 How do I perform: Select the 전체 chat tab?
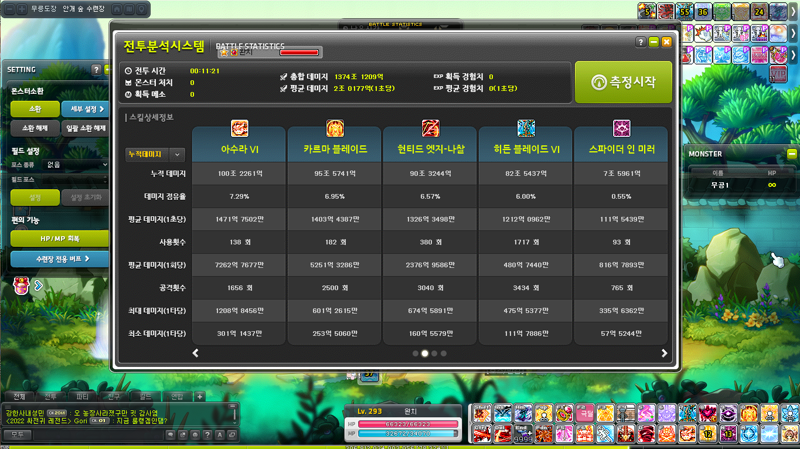pyautogui.click(x=19, y=396)
